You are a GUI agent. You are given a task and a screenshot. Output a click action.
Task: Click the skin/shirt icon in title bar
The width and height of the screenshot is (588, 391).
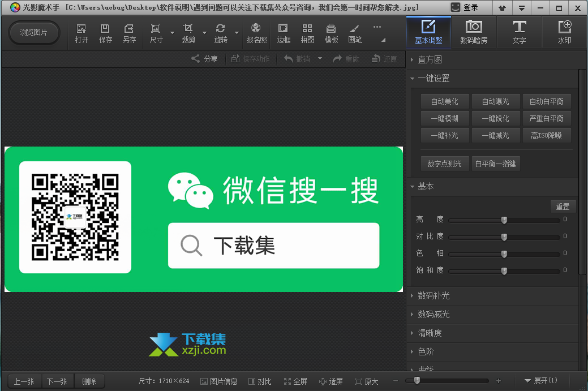point(502,7)
